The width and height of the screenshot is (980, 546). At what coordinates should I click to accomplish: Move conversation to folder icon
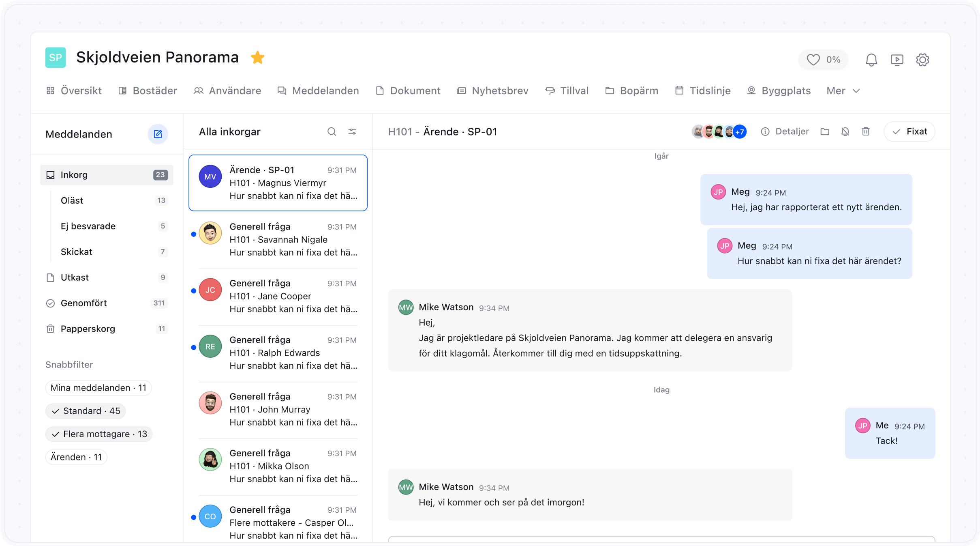coord(825,131)
